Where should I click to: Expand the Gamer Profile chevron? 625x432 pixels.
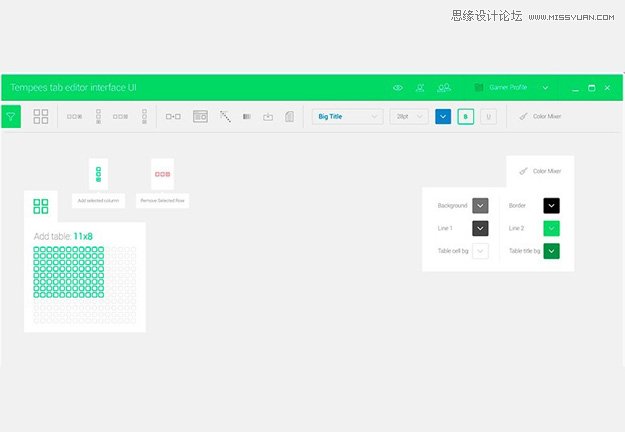545,88
